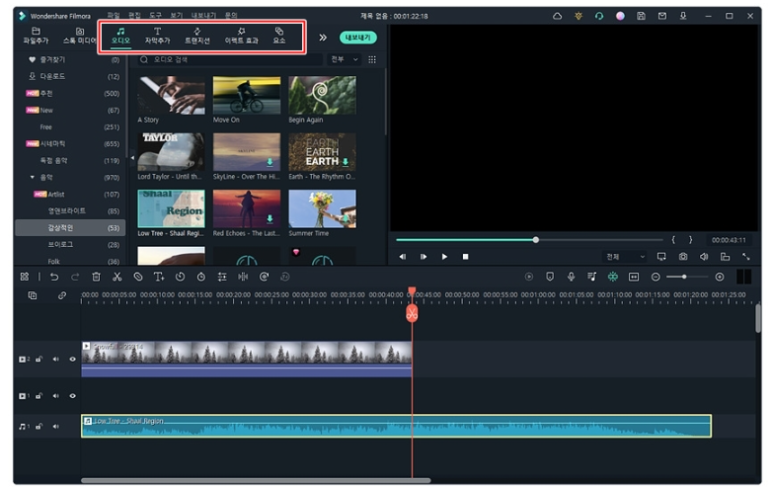Screen dimensions: 773x487
Task: Step back one frame in preview
Action: tap(403, 257)
